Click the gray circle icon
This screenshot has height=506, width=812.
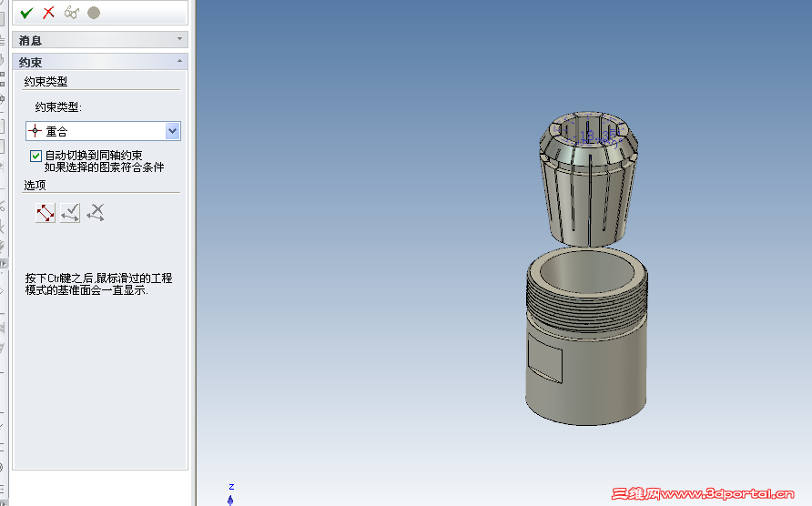point(94,13)
